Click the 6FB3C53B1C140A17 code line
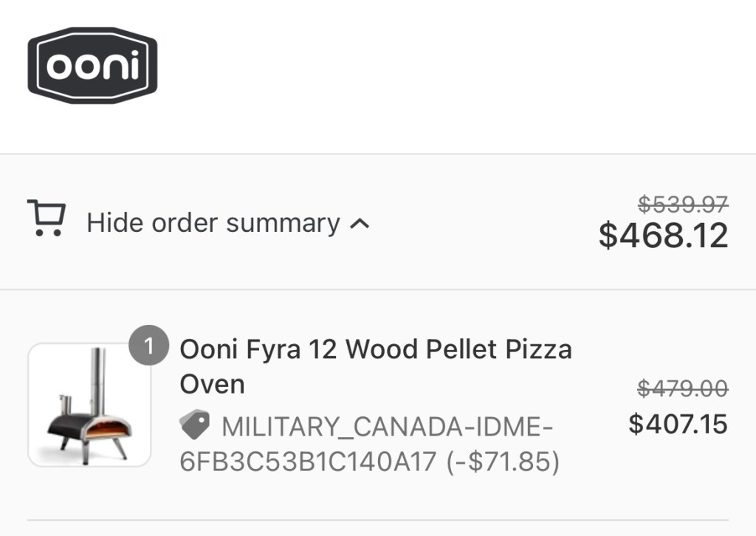The image size is (756, 536). 309,462
